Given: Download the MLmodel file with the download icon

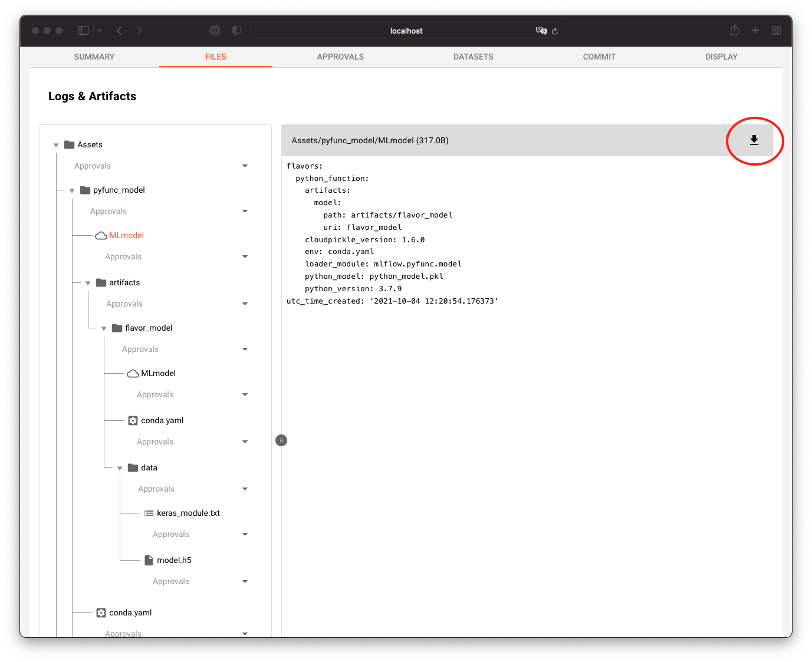Looking at the screenshot, I should pyautogui.click(x=754, y=140).
